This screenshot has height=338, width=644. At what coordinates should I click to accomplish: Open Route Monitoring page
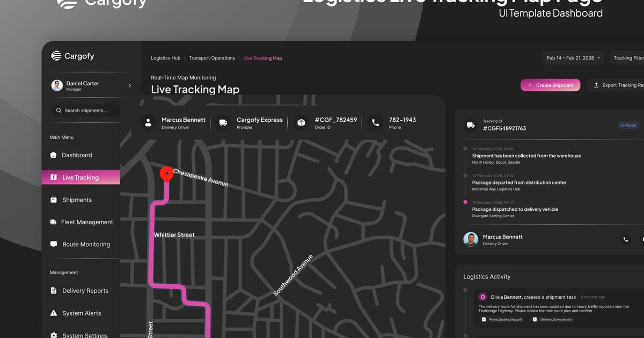[x=86, y=245]
